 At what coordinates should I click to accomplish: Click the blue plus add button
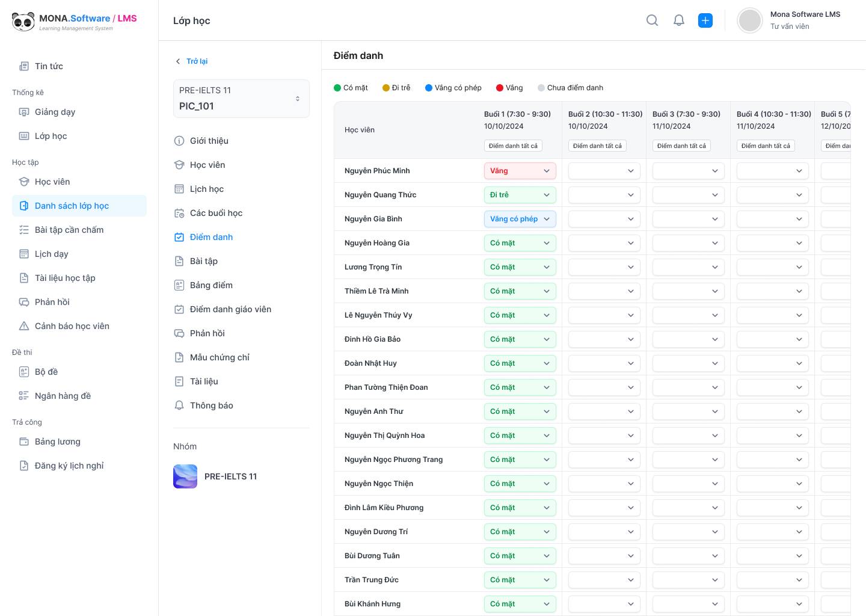click(x=705, y=20)
